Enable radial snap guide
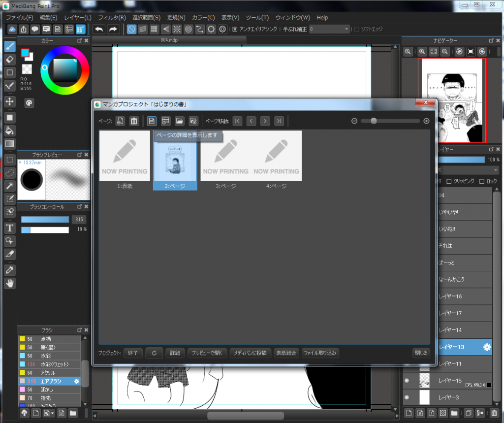Viewport: 504px width, 423px height. pos(177,29)
